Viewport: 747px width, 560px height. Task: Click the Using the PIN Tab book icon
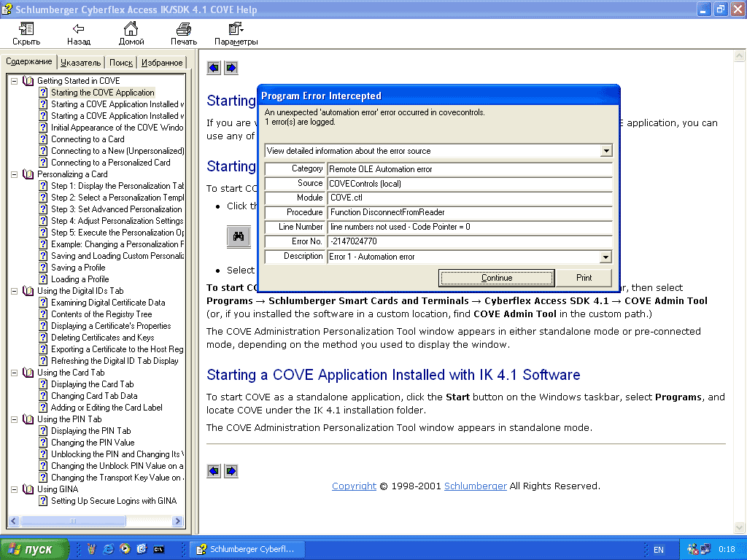point(28,419)
